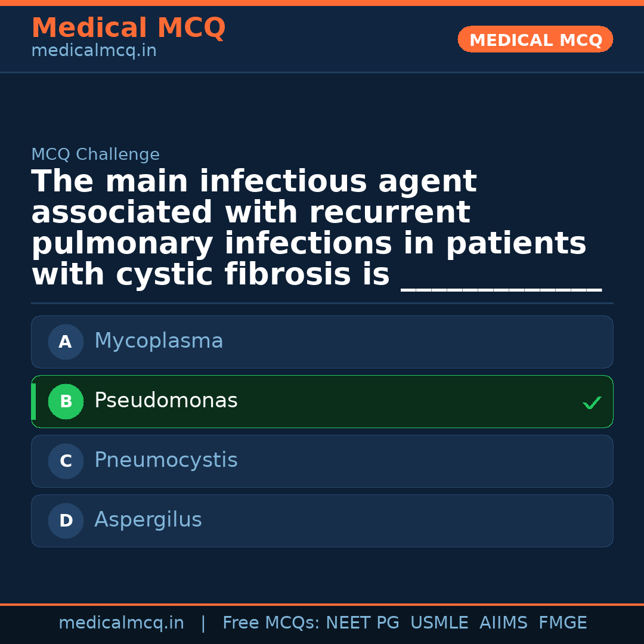Image resolution: width=644 pixels, height=644 pixels.
Task: Click the MCQ Challenge label
Action: 95,155
